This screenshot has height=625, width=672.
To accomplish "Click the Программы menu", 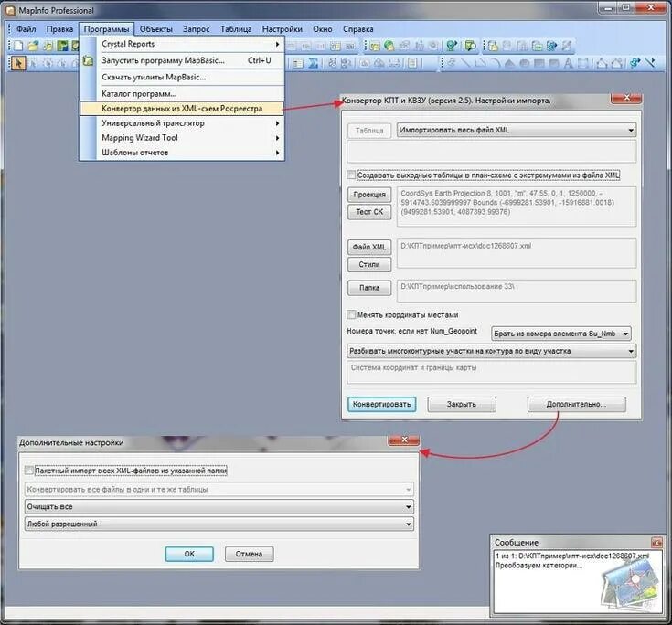I will coord(106,29).
